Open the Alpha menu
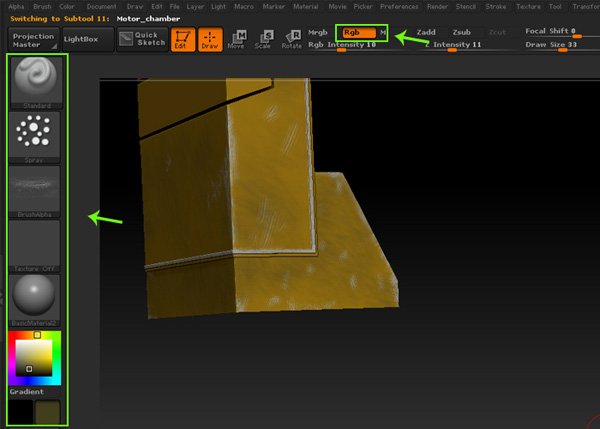This screenshot has height=429, width=600. 16,7
